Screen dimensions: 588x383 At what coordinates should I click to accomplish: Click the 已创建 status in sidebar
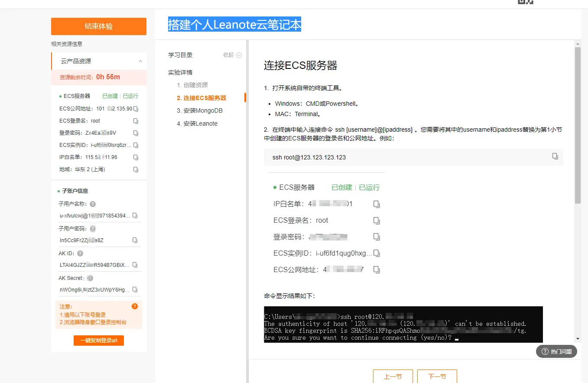110,96
